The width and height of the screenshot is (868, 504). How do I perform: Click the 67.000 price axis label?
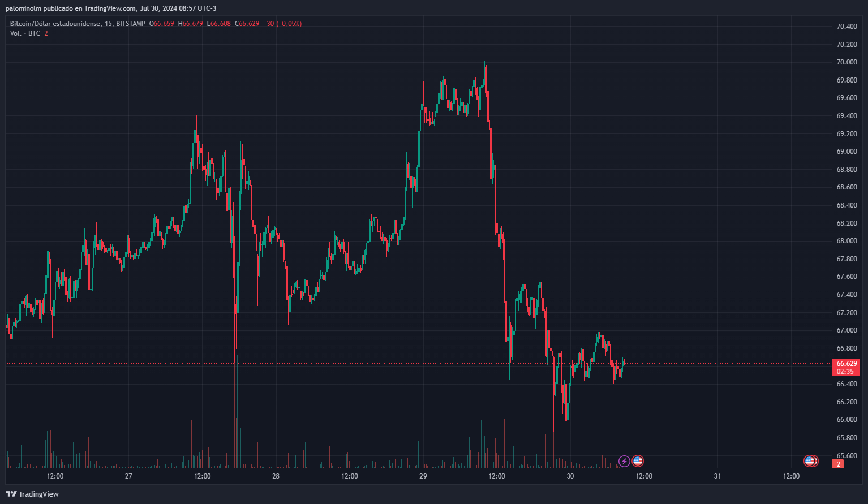click(x=846, y=330)
